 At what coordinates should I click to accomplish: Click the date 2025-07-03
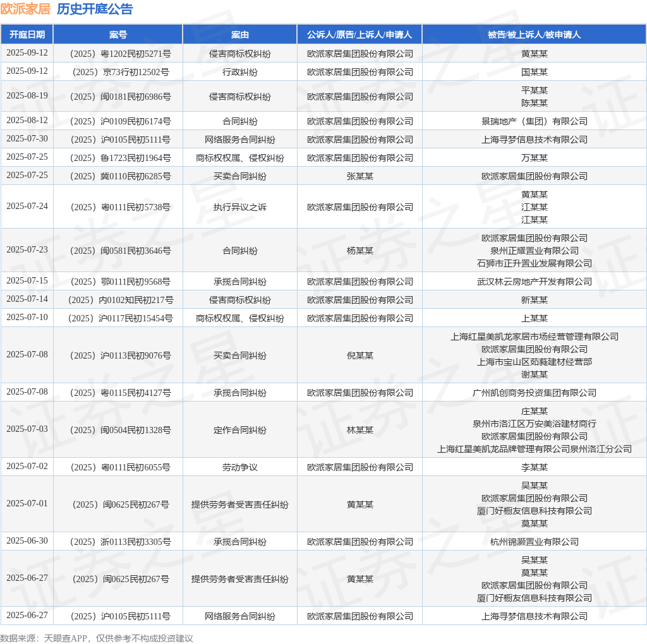pos(27,429)
